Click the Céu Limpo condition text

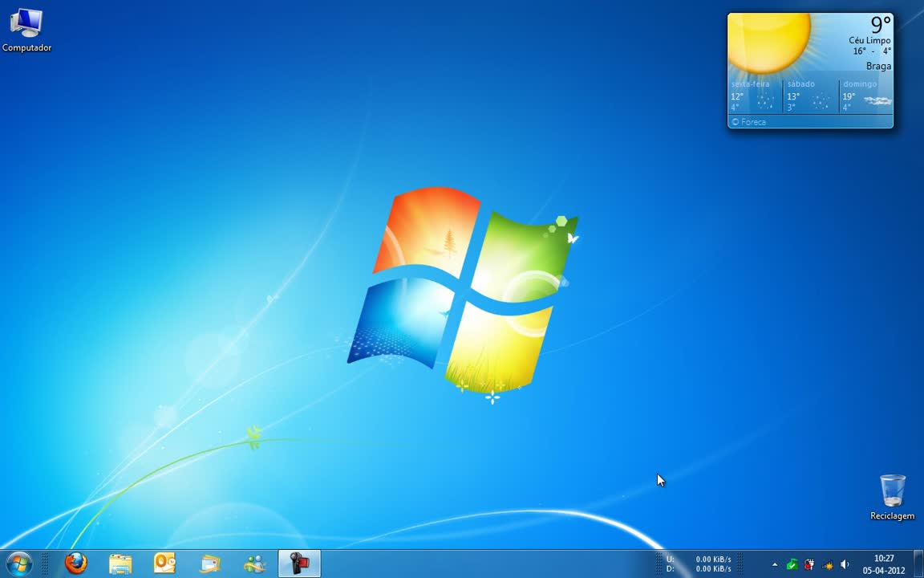tap(869, 41)
